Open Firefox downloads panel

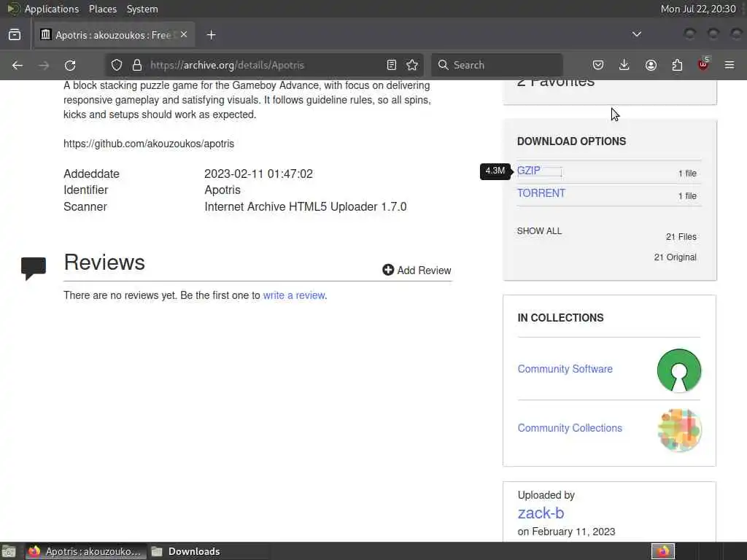click(624, 65)
